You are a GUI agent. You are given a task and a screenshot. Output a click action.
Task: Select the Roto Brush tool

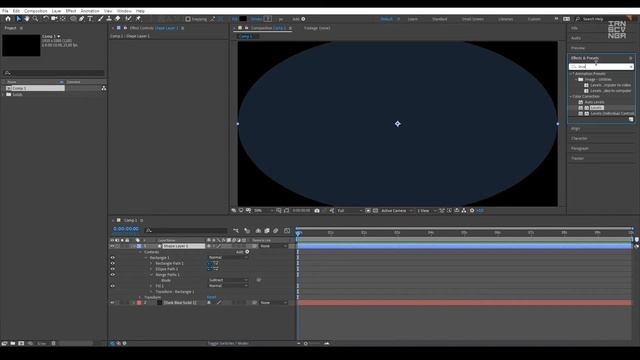(129, 19)
